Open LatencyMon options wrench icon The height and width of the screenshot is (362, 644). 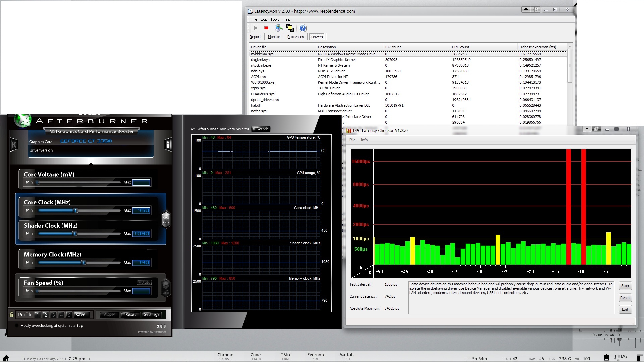pyautogui.click(x=279, y=28)
